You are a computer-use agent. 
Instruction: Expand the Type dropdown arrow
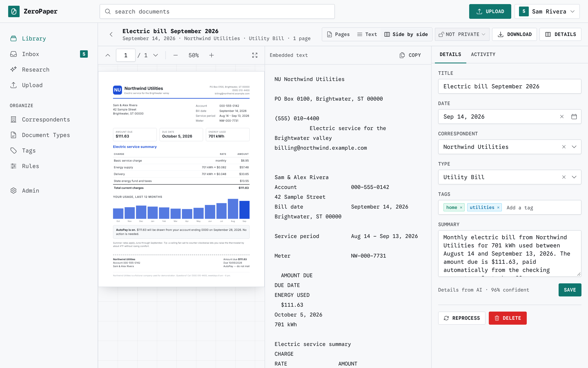click(x=574, y=177)
